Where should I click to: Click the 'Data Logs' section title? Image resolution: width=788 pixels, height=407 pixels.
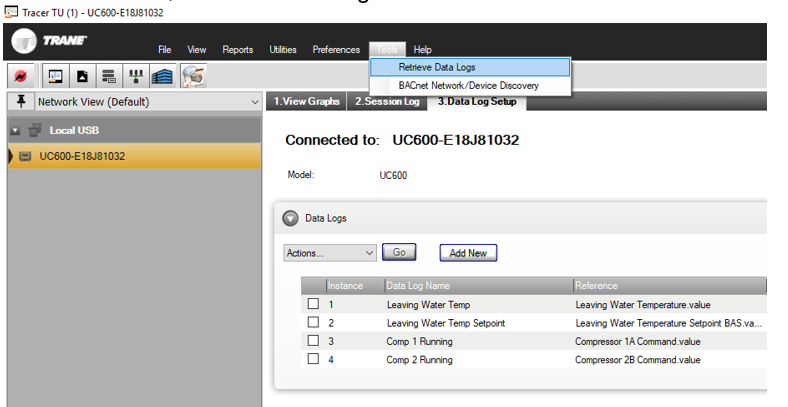point(326,218)
